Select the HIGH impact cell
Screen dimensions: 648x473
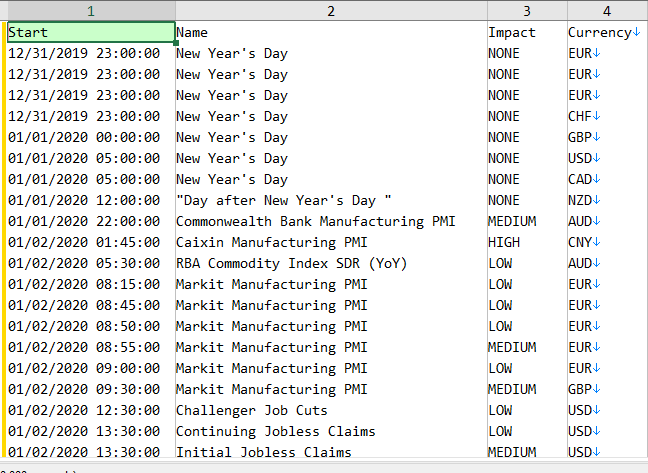pos(527,242)
